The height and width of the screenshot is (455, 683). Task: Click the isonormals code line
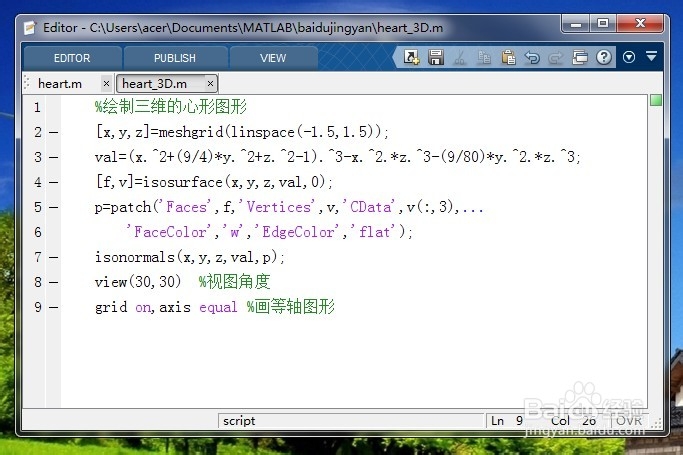coord(190,257)
